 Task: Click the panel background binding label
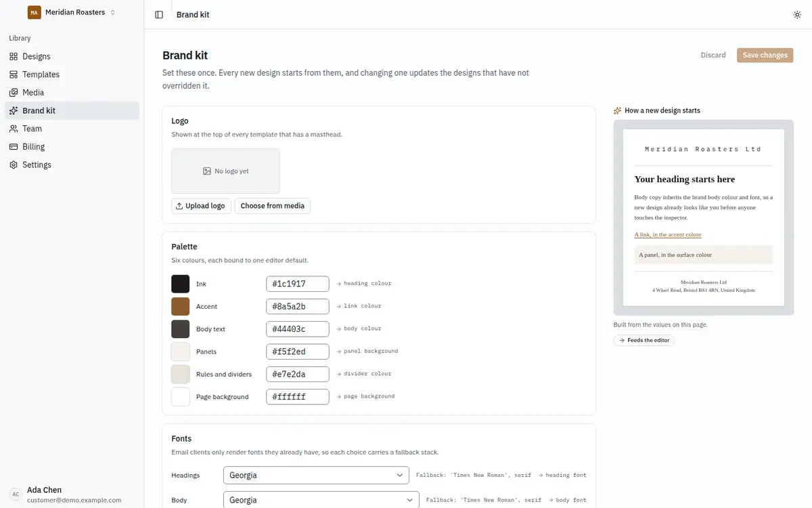(x=367, y=352)
